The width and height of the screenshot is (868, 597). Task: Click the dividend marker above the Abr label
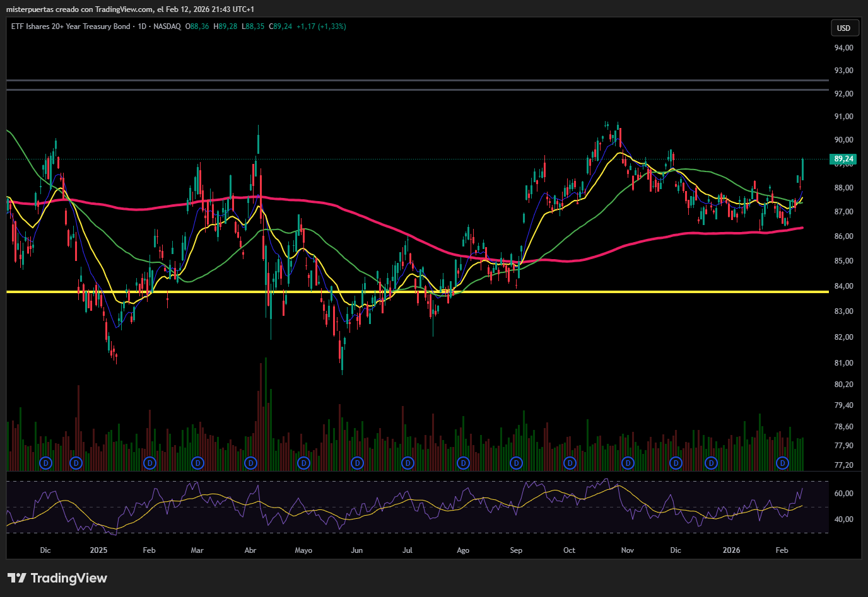point(251,463)
